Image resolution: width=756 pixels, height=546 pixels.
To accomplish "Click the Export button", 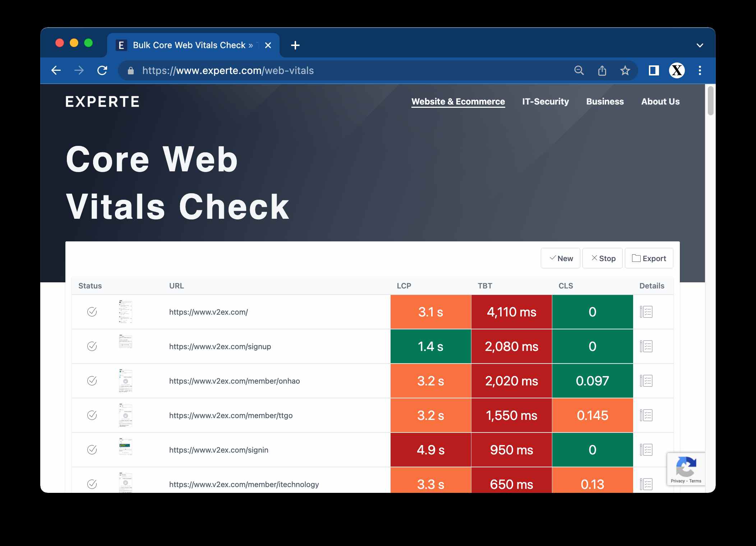I will coord(649,258).
